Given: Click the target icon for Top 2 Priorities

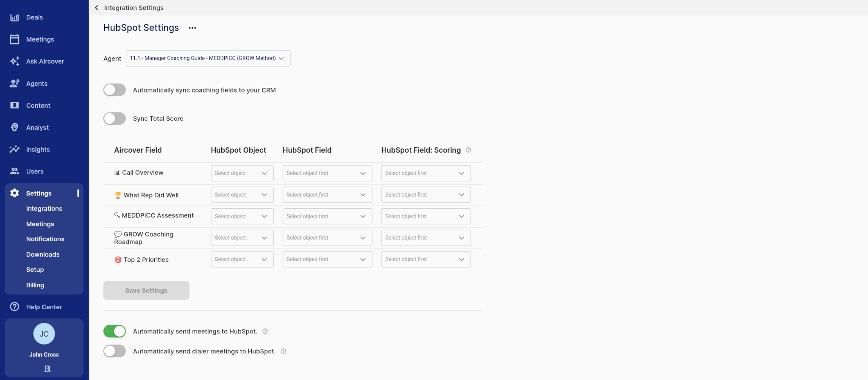Looking at the screenshot, I should 118,260.
